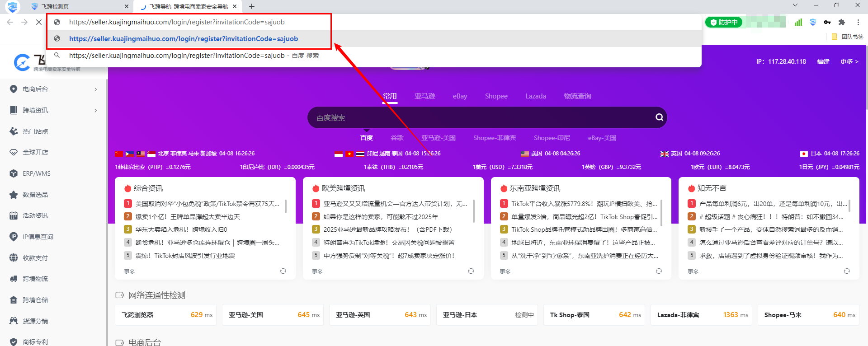The image size is (868, 346).
Task: Click the 欧美跨境资讯 list scrollbar
Action: point(473,211)
